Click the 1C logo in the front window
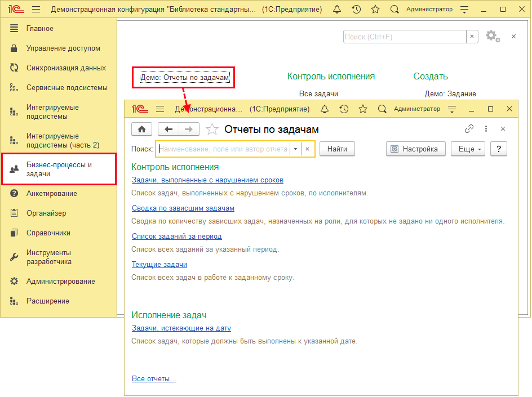Image resolution: width=532 pixels, height=397 pixels. point(140,109)
